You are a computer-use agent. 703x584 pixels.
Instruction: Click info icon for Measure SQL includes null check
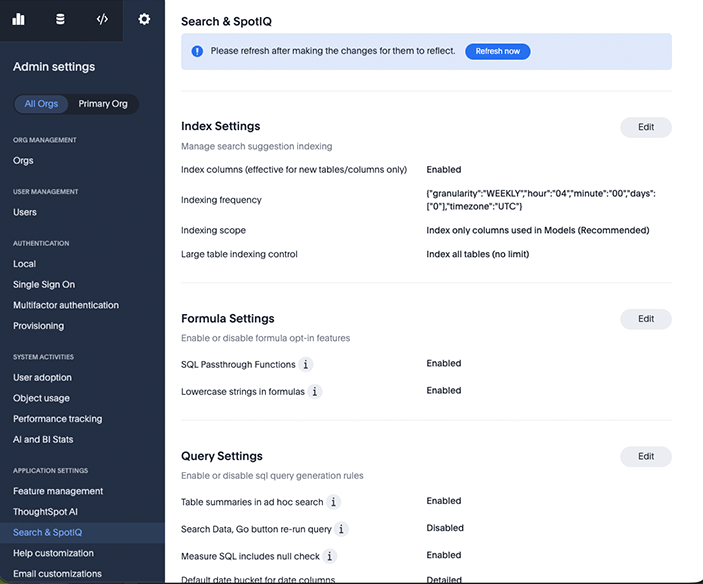(x=330, y=556)
